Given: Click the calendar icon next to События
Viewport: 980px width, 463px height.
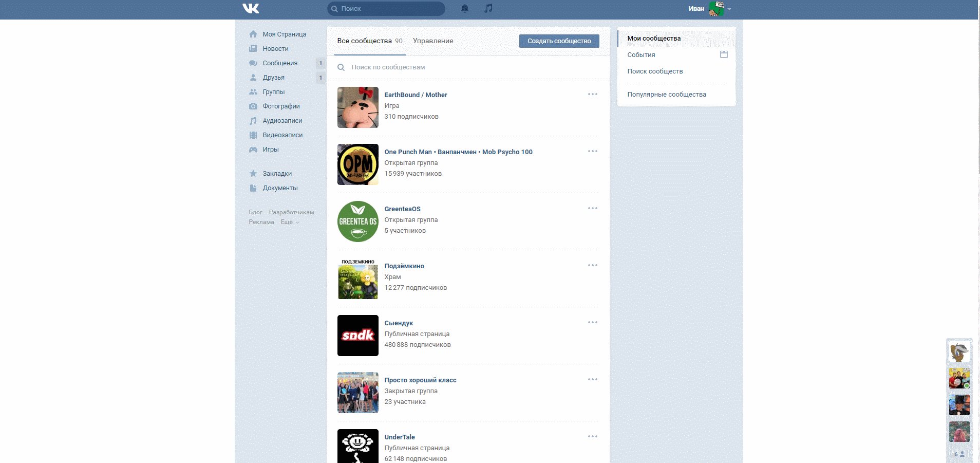Looking at the screenshot, I should 724,54.
